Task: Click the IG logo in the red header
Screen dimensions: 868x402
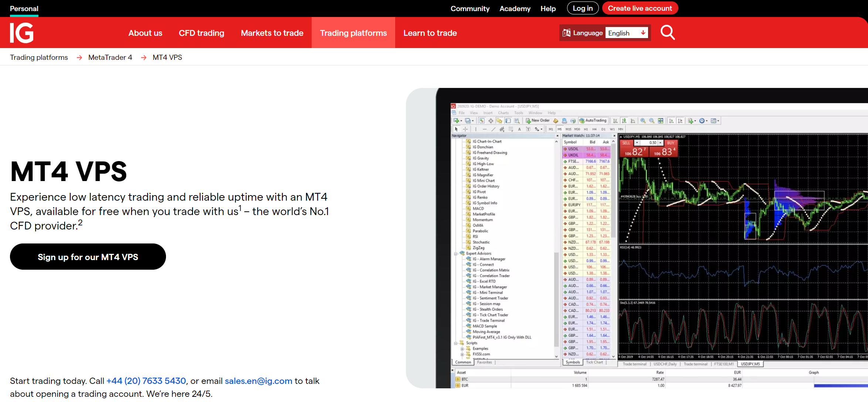Action: click(x=22, y=33)
